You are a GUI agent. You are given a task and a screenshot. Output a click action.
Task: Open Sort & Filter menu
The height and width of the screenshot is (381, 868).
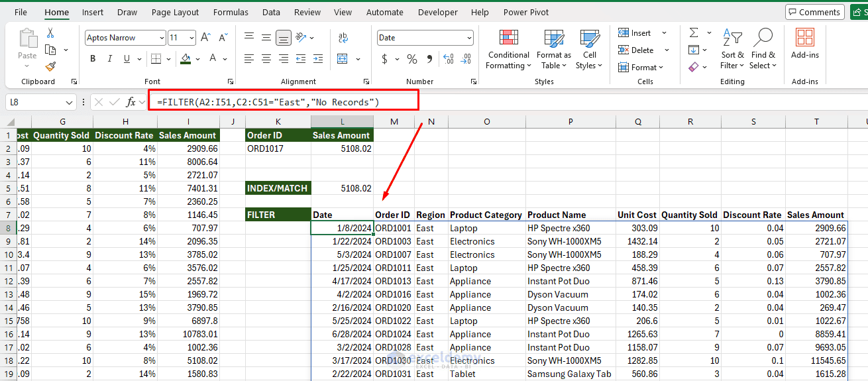tap(732, 48)
